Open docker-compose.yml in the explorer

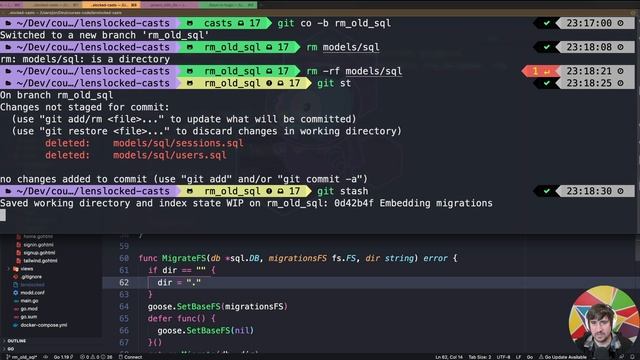click(x=43, y=325)
